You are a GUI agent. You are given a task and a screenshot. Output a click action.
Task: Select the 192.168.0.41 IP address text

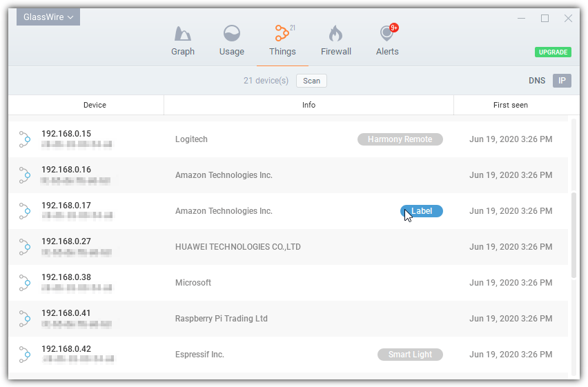point(66,313)
